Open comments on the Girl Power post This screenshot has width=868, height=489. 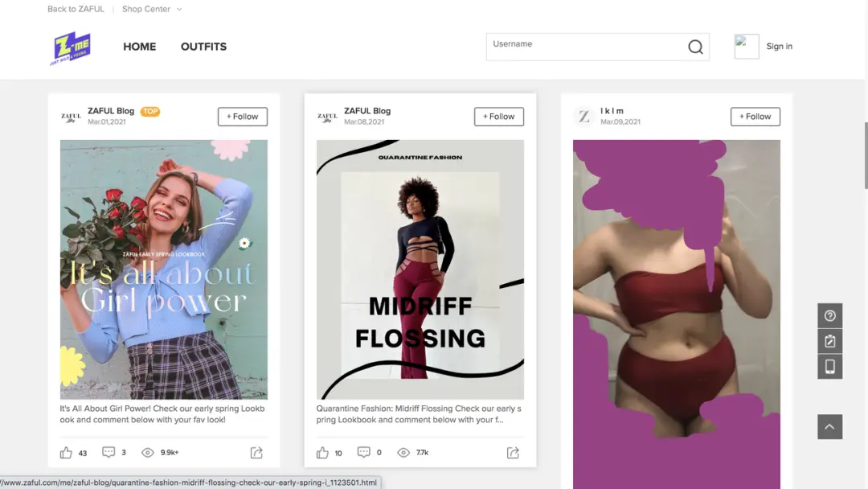tap(108, 453)
